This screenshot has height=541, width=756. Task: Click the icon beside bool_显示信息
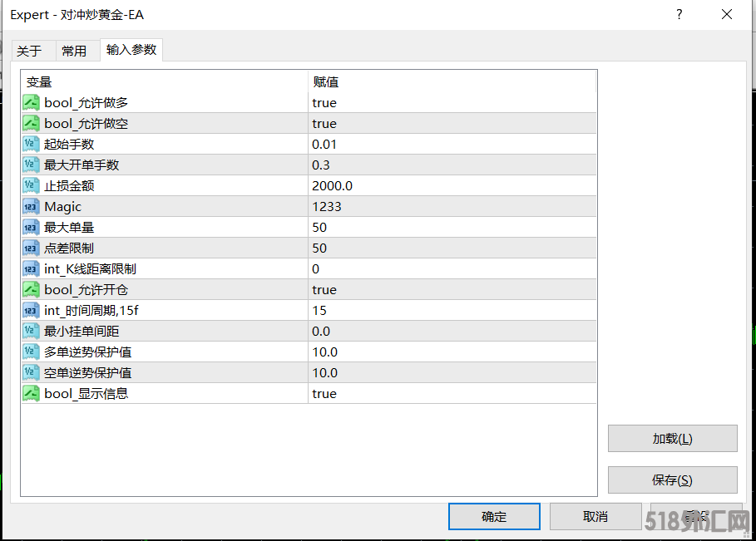(31, 393)
